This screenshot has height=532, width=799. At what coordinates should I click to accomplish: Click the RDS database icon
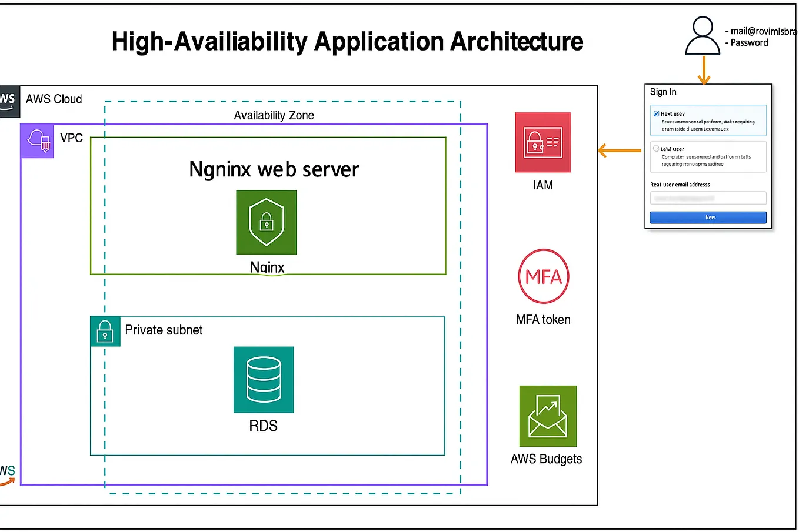(x=264, y=379)
